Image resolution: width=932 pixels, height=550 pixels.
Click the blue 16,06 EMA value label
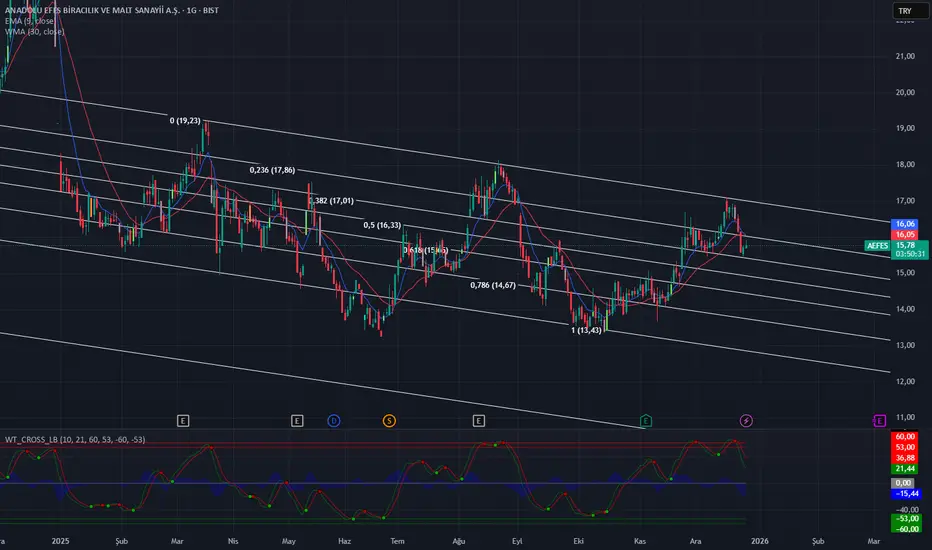pyautogui.click(x=905, y=224)
